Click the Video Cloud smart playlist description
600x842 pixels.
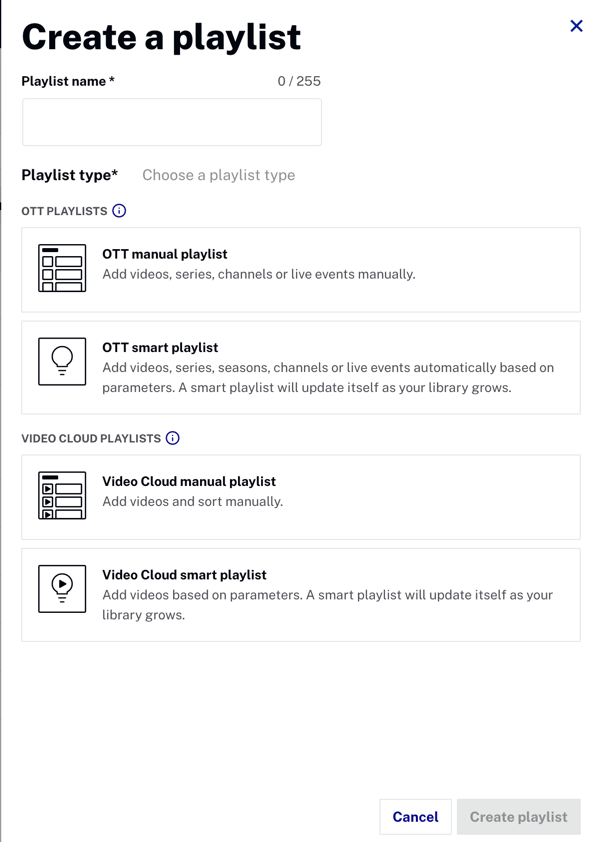[328, 605]
